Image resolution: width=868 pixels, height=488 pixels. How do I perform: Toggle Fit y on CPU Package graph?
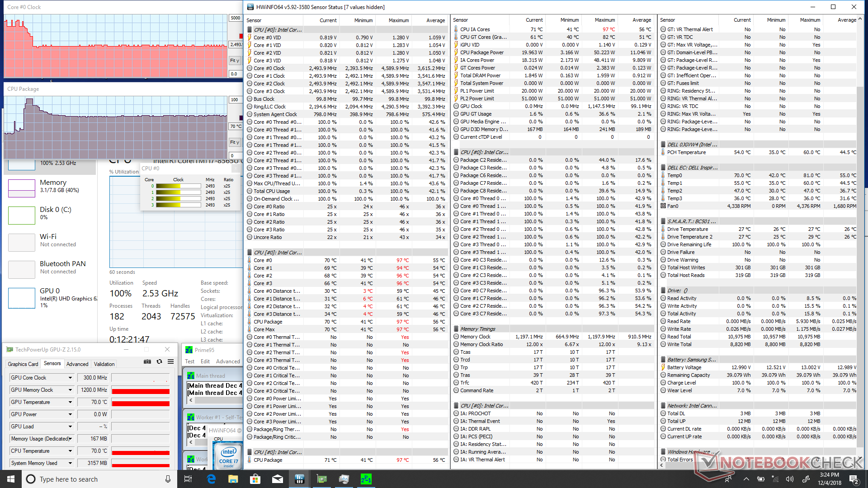235,142
